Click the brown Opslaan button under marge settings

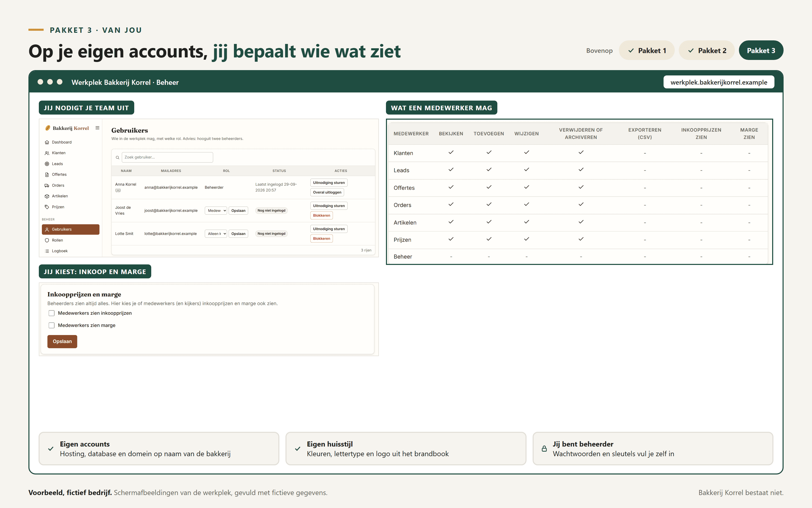(x=62, y=341)
